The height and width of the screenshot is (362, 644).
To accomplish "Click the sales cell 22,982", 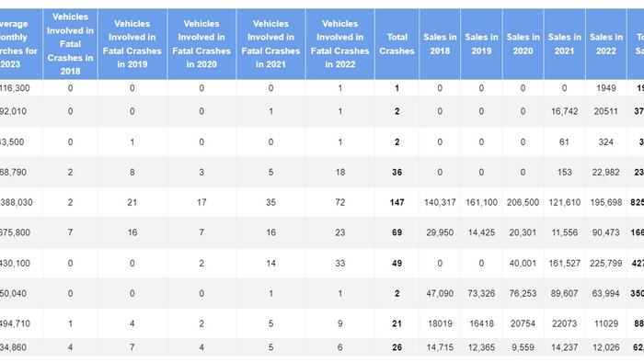I will [x=605, y=172].
